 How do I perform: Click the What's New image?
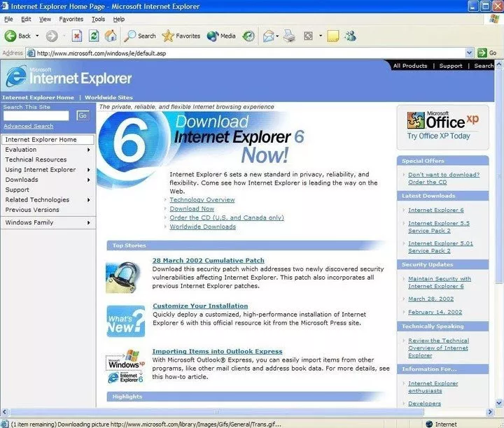pyautogui.click(x=126, y=321)
